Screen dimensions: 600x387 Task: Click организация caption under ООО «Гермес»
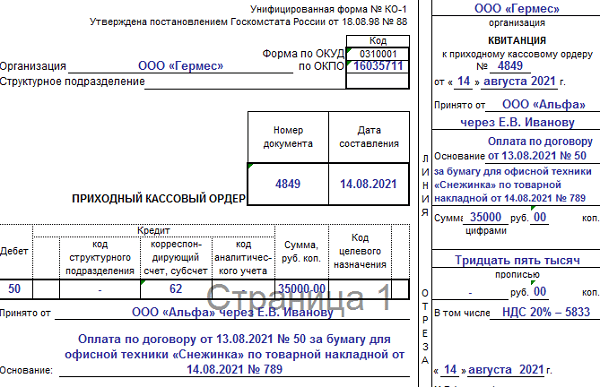coord(517,23)
